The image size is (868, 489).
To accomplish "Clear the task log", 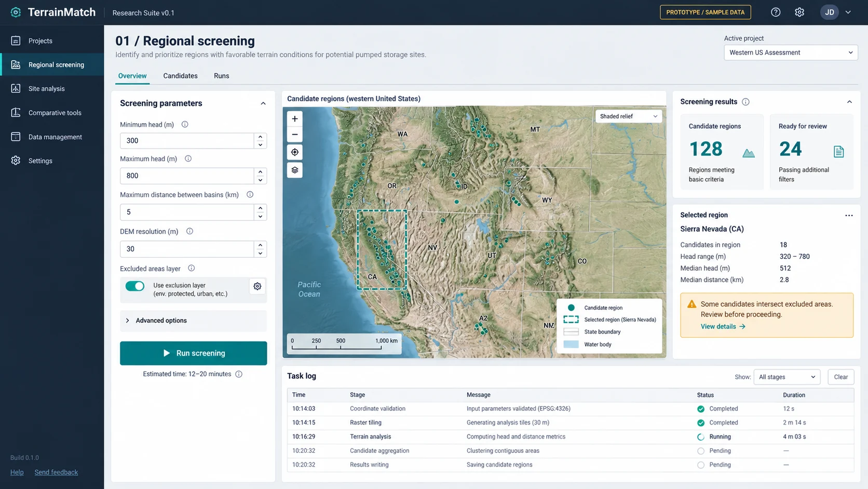I will 840,377.
